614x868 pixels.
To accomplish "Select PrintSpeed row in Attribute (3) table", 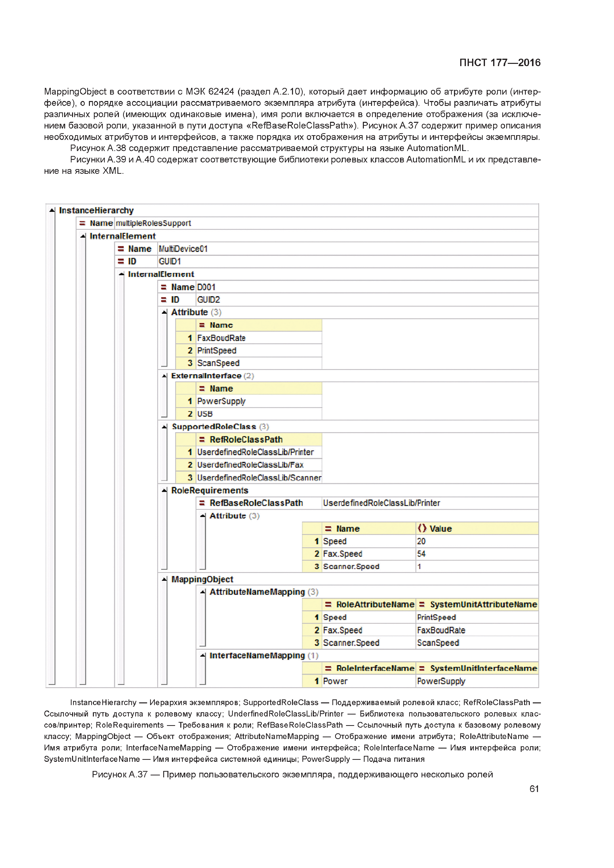I will 259,351.
